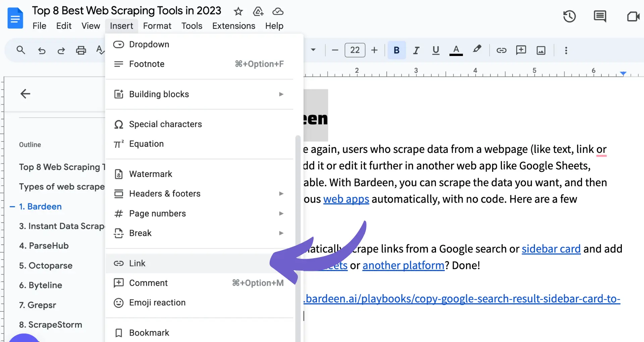Choose Watermark from menu
This screenshot has height=342, width=644.
point(199,174)
